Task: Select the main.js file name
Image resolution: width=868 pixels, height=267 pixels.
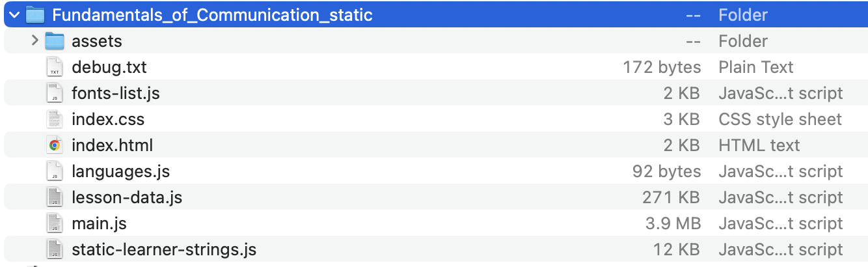Action: tap(99, 223)
